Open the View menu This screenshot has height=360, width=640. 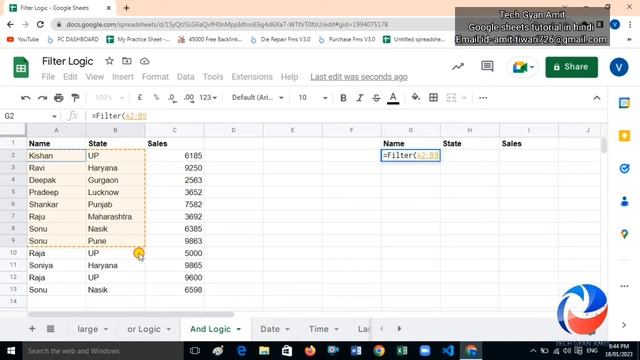(x=95, y=77)
